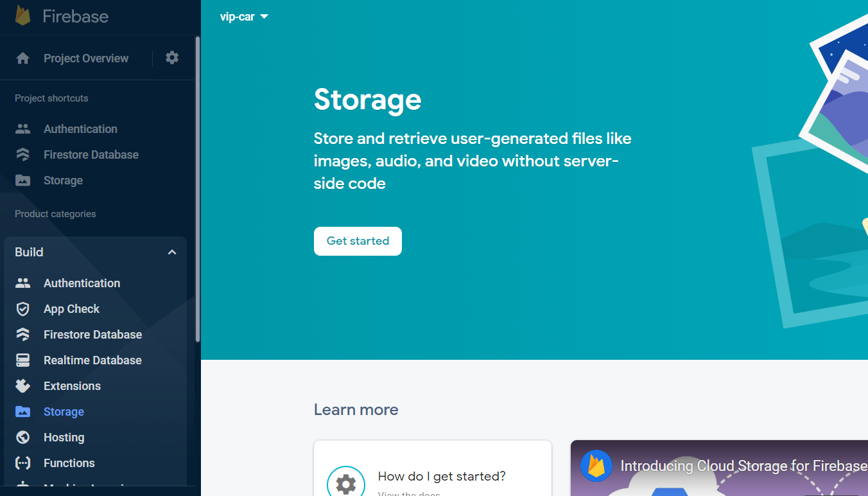Open project settings gear icon
The image size is (868, 496).
tap(172, 58)
